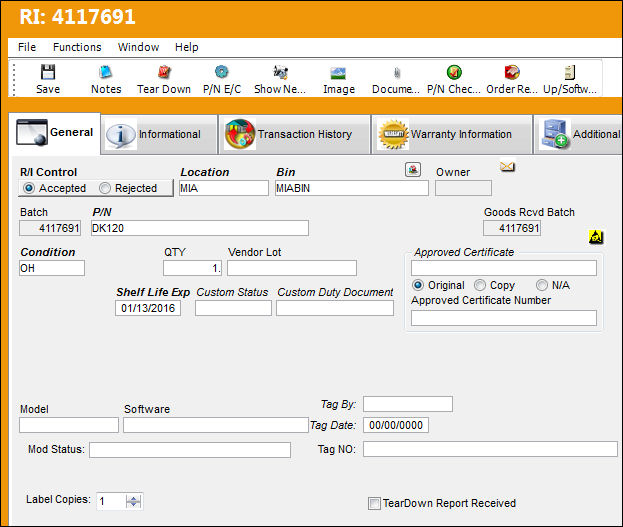
Task: Check TearDown Report Received
Action: point(374,503)
